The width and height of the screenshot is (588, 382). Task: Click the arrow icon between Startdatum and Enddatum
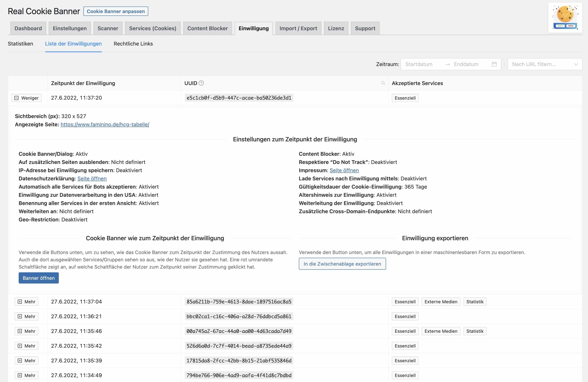tap(448, 64)
